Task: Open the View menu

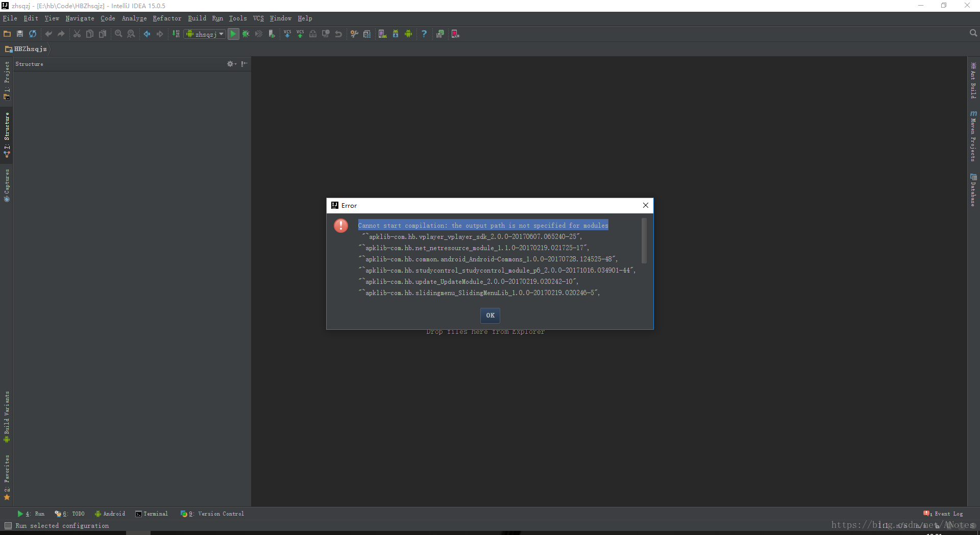Action: tap(52, 18)
